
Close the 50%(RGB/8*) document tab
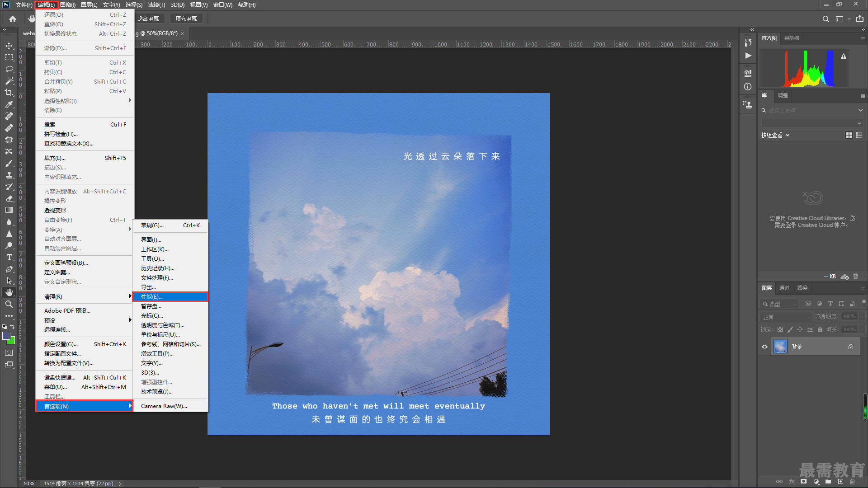point(183,33)
